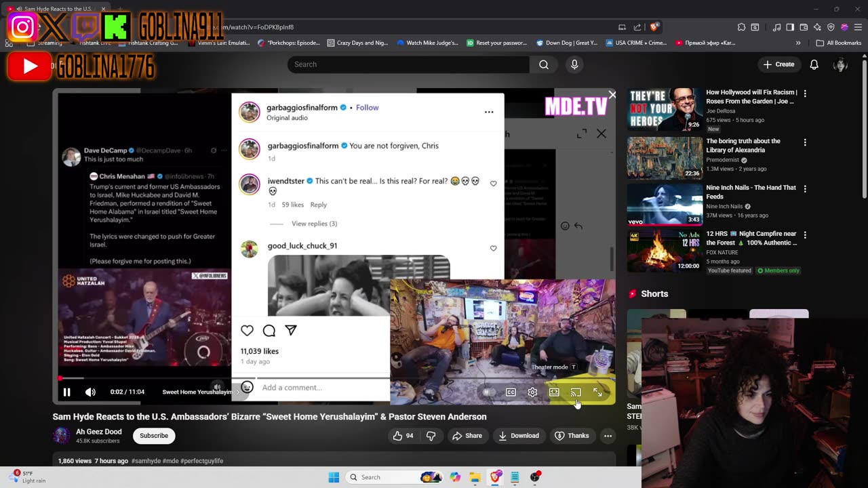
Task: Open more actions ellipsis beside Thanks
Action: tap(608, 436)
